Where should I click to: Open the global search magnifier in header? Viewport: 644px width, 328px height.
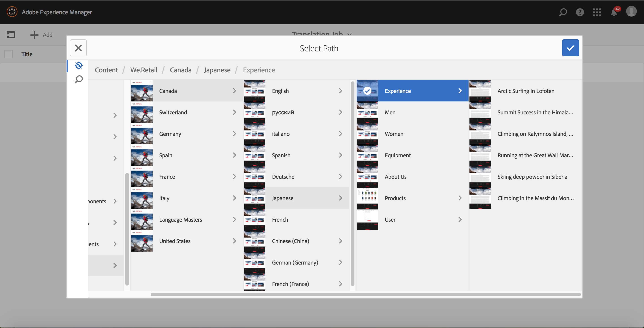coord(563,12)
